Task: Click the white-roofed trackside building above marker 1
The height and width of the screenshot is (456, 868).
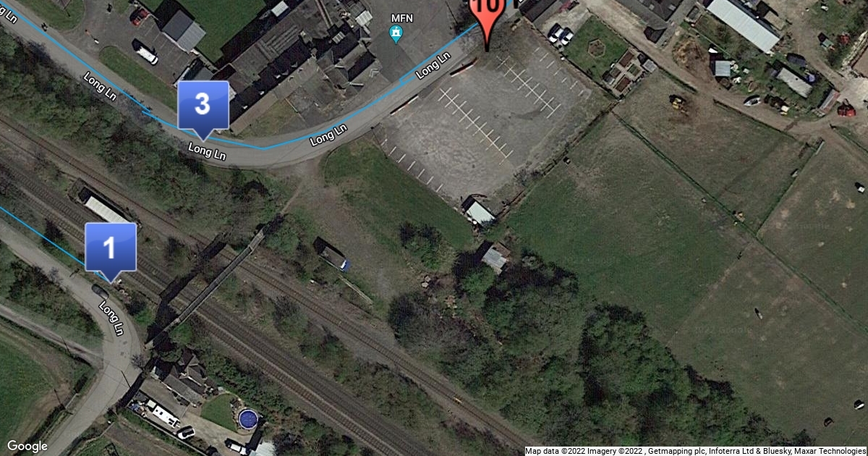Action: 106,209
